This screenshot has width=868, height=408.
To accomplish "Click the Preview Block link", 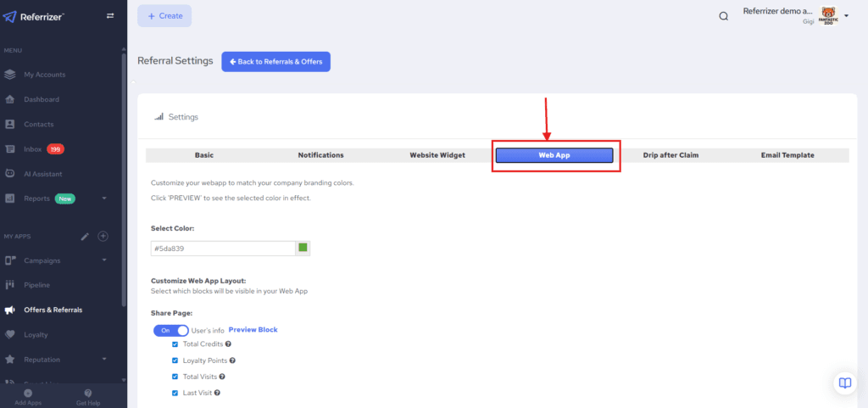I will coord(253,330).
